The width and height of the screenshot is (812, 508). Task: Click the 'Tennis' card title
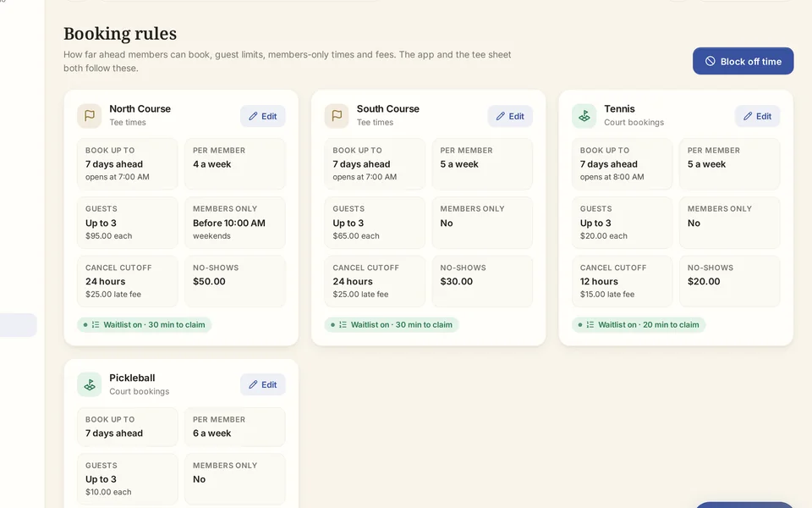(619, 109)
